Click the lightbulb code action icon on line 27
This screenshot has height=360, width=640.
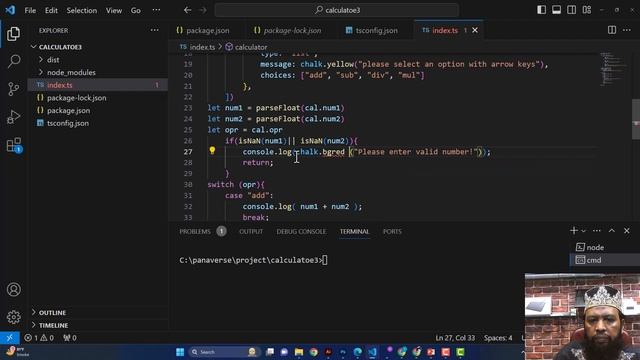point(212,151)
